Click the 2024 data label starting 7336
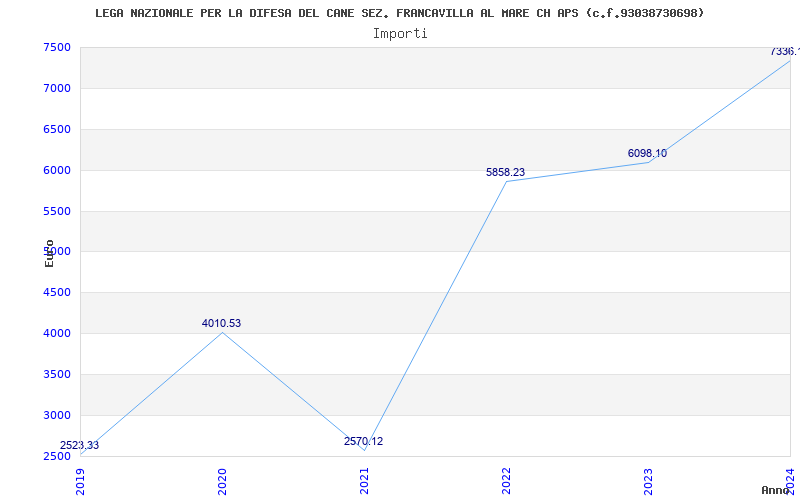Viewport: 800px width, 500px height. click(785, 52)
